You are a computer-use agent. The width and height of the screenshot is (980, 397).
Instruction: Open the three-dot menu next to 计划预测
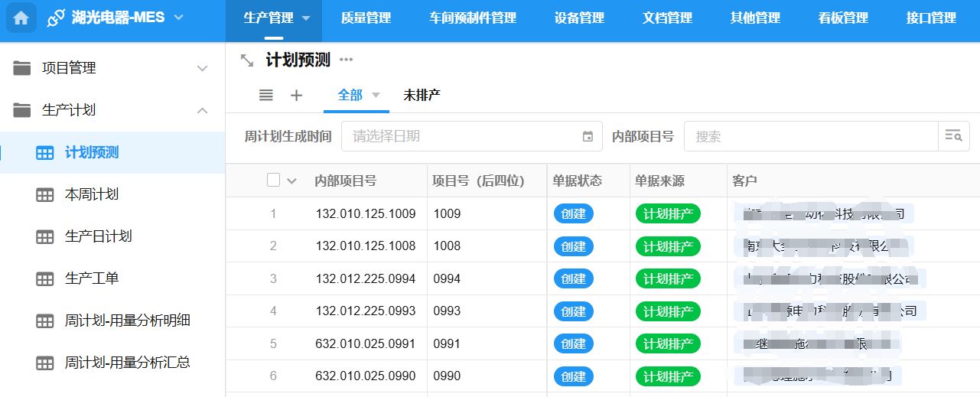point(347,60)
